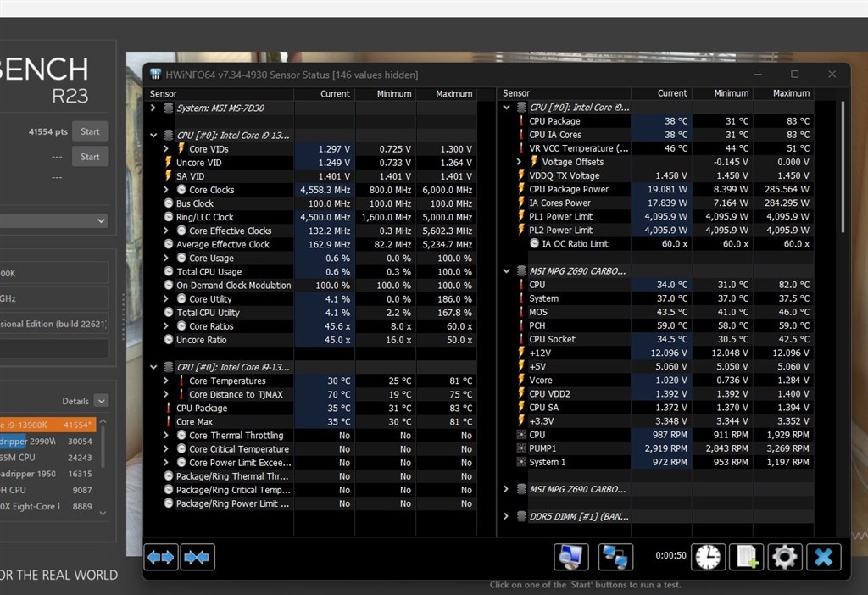
Task: Expand the Core Thermal Throttling row
Action: coord(165,435)
